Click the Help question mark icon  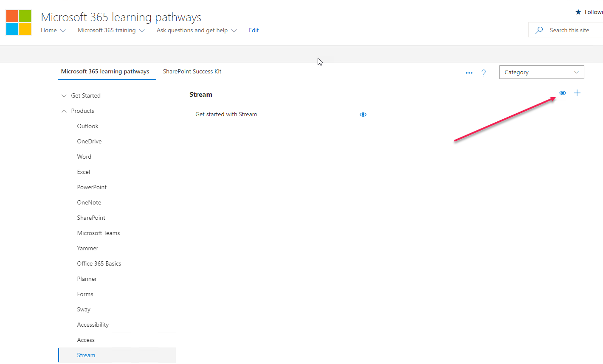click(x=484, y=73)
